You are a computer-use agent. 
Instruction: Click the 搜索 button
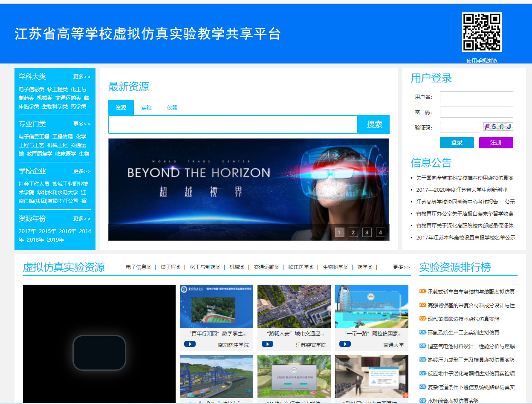pyautogui.click(x=373, y=124)
